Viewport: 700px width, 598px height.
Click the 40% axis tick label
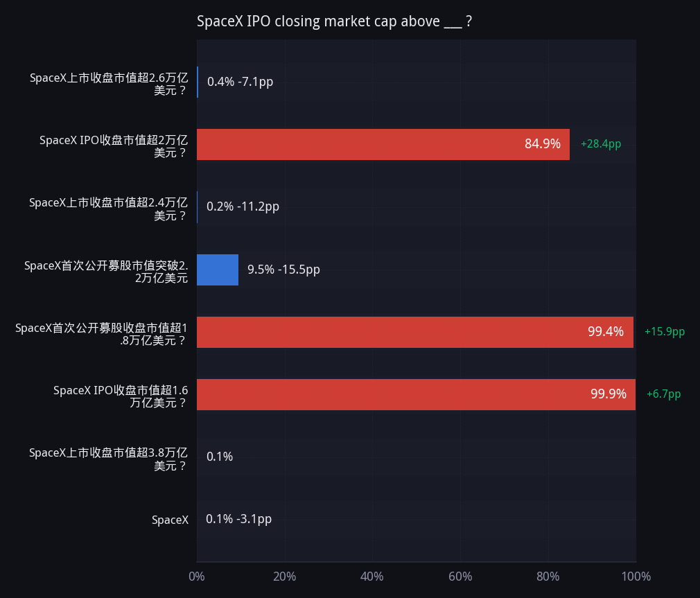372,577
